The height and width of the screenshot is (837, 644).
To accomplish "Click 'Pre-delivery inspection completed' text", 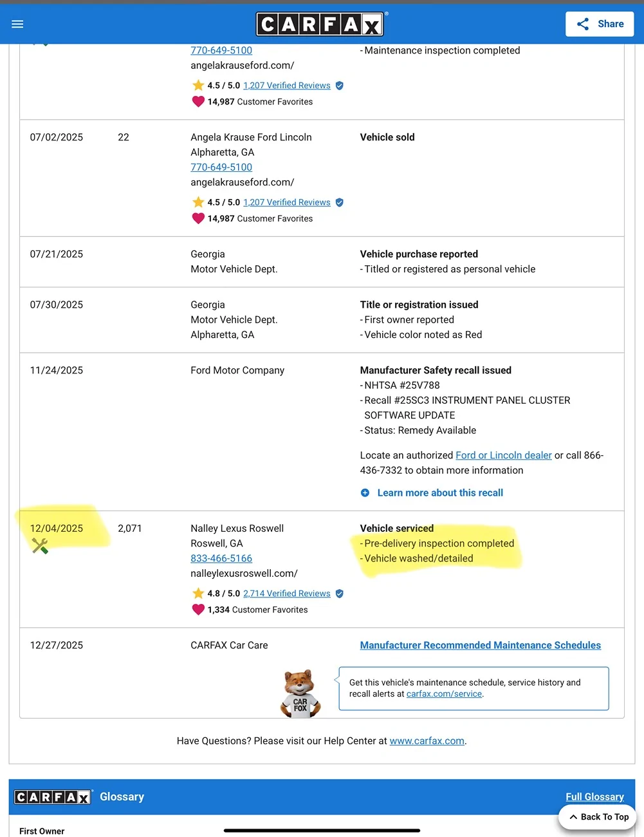I will click(439, 543).
